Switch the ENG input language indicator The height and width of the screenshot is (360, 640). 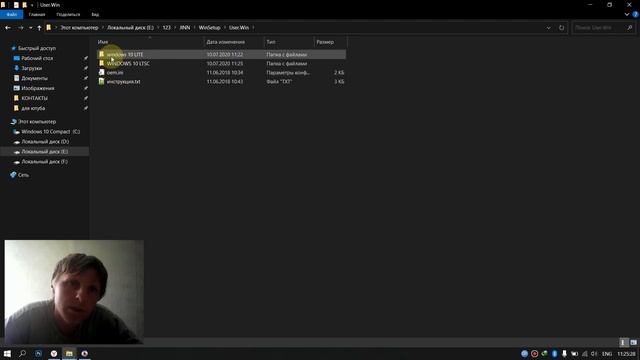click(607, 353)
